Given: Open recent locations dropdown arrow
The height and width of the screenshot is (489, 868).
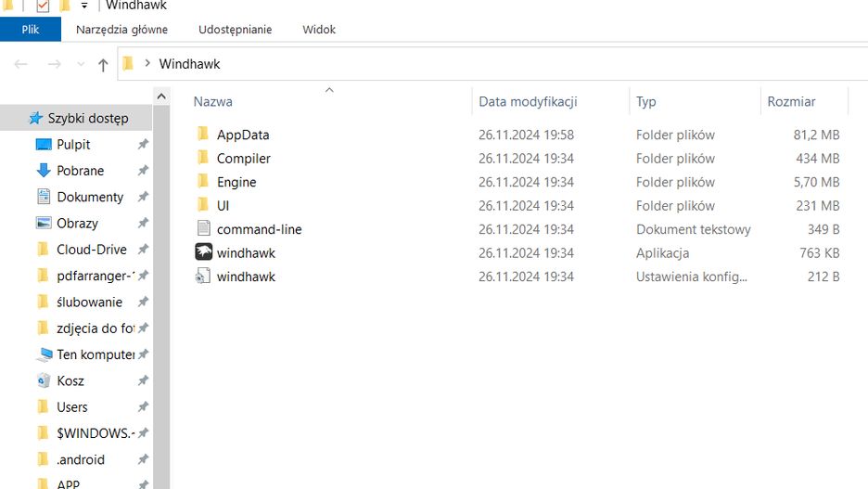Looking at the screenshot, I should click(x=81, y=64).
